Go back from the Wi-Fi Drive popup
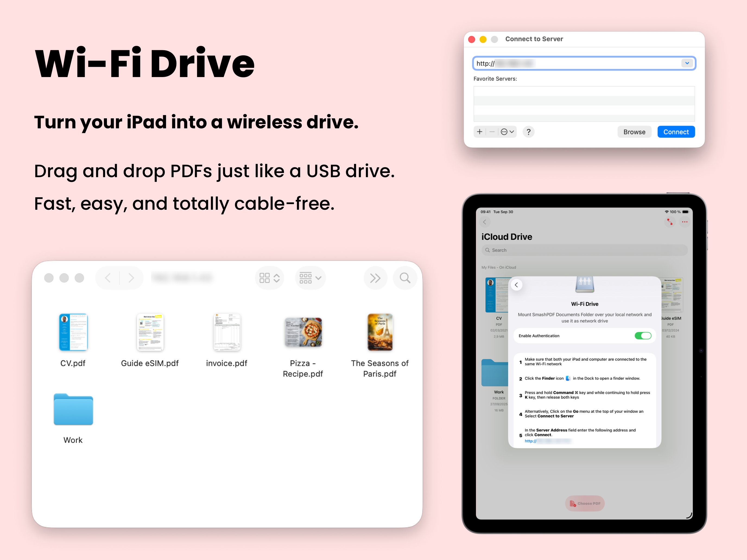The height and width of the screenshot is (560, 747). pos(516,285)
